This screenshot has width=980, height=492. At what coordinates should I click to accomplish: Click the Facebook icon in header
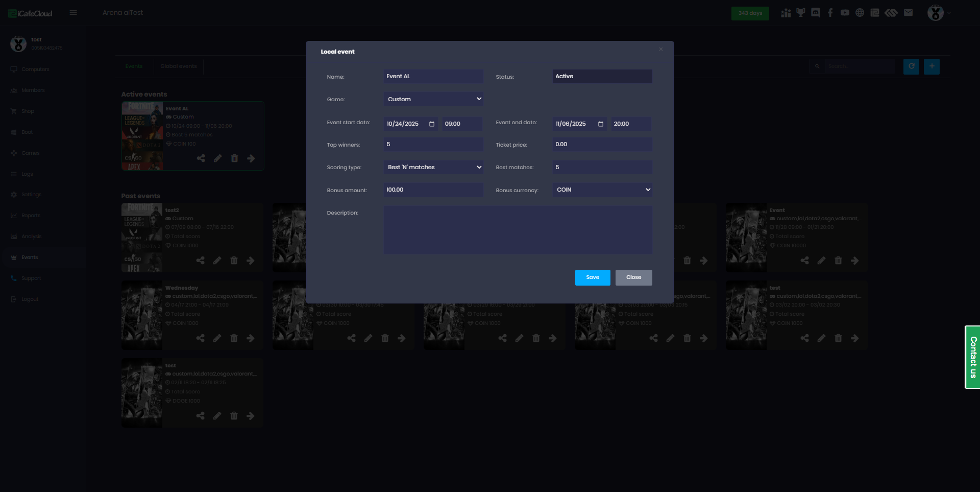830,13
